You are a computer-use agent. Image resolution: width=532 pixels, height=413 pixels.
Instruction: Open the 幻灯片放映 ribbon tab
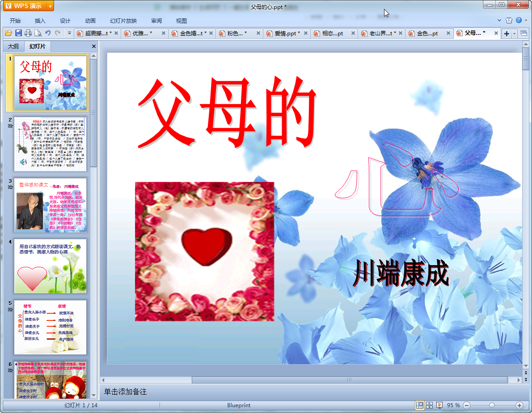[123, 21]
